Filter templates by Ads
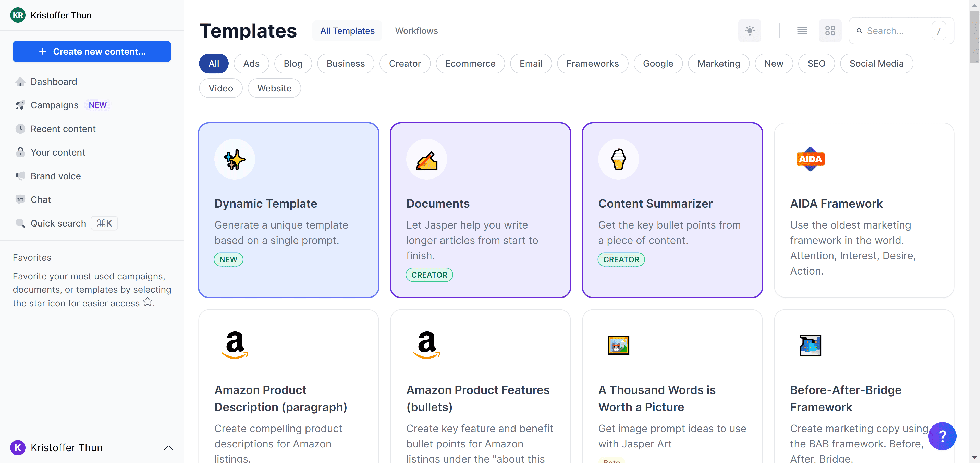The image size is (980, 463). pyautogui.click(x=251, y=64)
